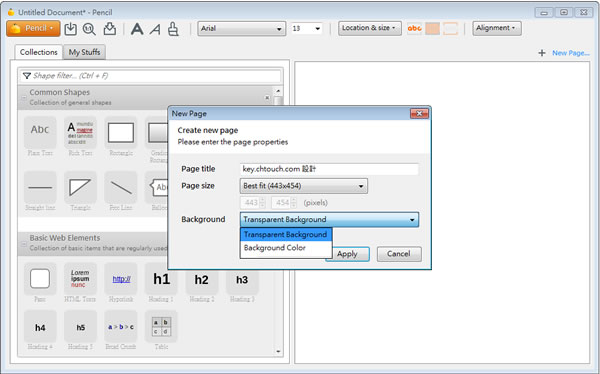Click the Background combo box
Viewport: 600px width, 374px height.
point(329,220)
